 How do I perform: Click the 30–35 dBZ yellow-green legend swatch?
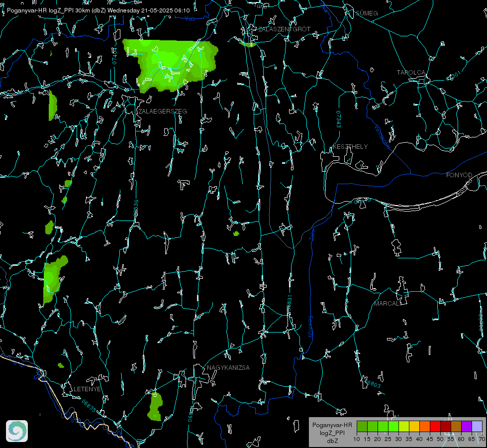tap(404, 426)
